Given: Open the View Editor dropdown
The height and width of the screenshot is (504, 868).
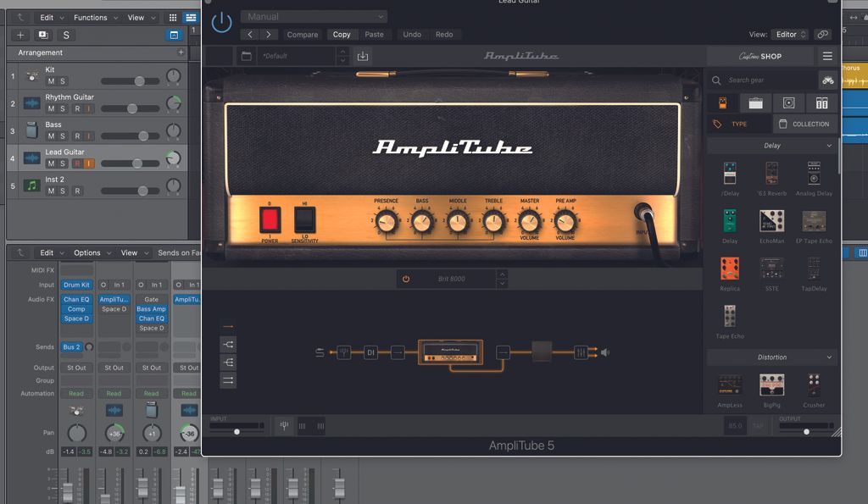Looking at the screenshot, I should (789, 35).
